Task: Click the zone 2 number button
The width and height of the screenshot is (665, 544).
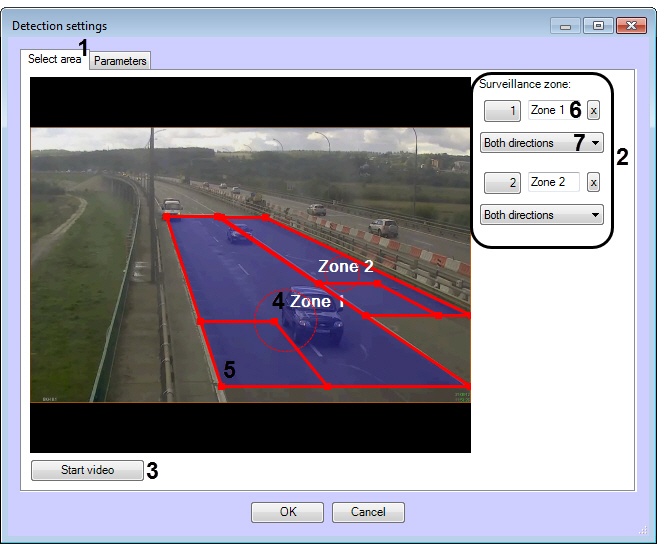Action: 502,183
